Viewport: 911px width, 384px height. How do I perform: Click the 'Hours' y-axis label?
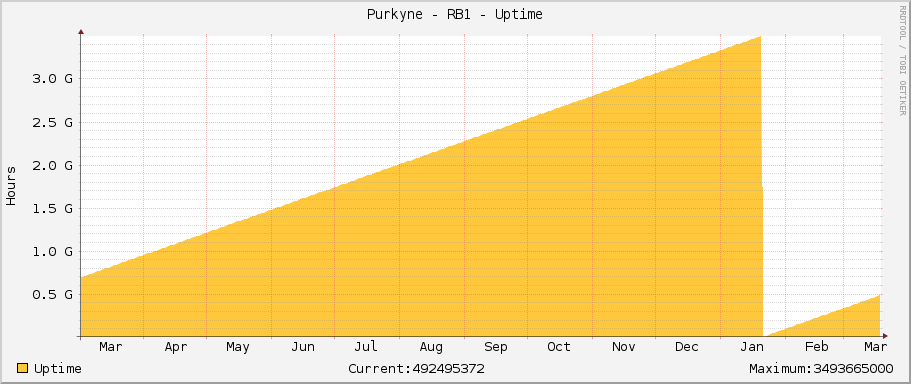coord(11,186)
